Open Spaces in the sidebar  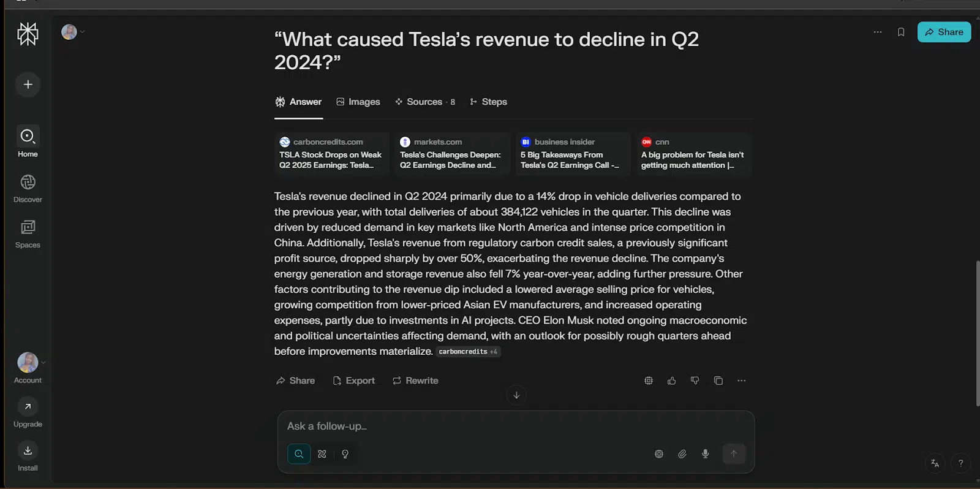click(28, 234)
